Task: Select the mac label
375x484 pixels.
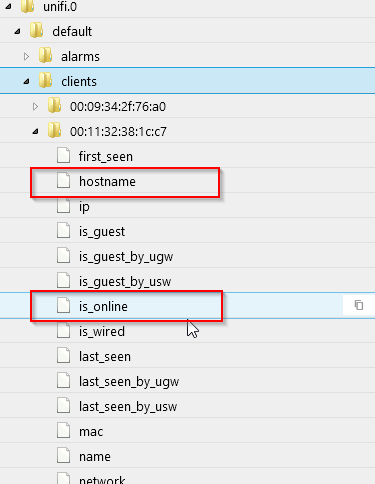Action: click(91, 432)
